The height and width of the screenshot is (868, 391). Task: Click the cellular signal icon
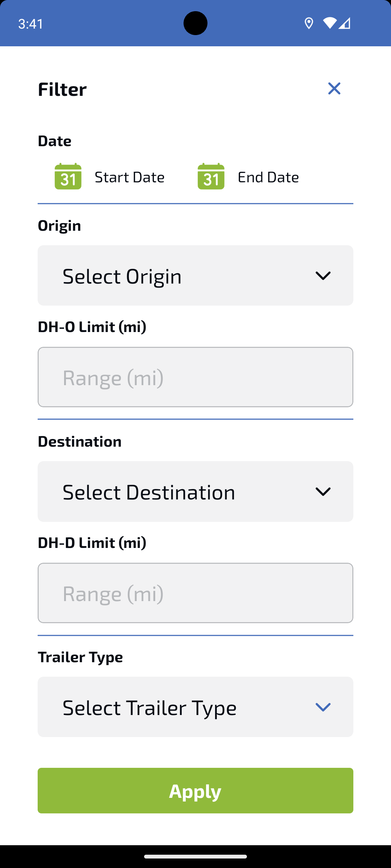coord(345,24)
